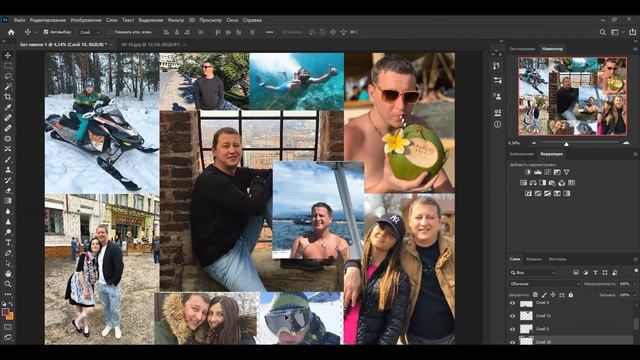
Task: Select the Eyedropper tool
Action: click(x=8, y=107)
